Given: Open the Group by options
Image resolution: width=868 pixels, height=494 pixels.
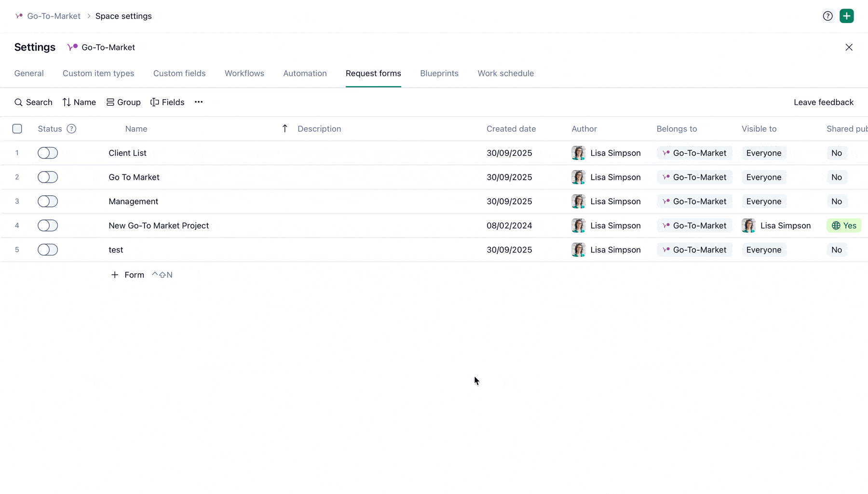Looking at the screenshot, I should 123,102.
